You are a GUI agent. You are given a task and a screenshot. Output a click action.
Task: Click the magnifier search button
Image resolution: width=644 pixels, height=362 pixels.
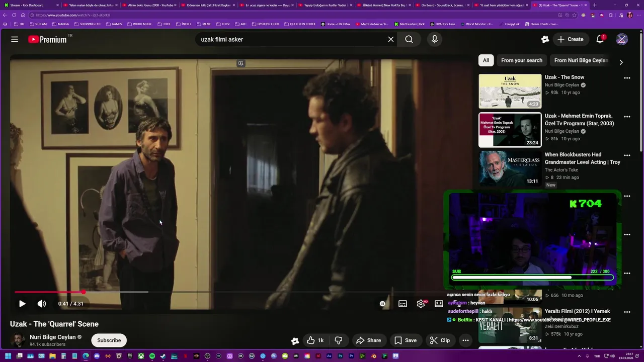[x=409, y=39]
